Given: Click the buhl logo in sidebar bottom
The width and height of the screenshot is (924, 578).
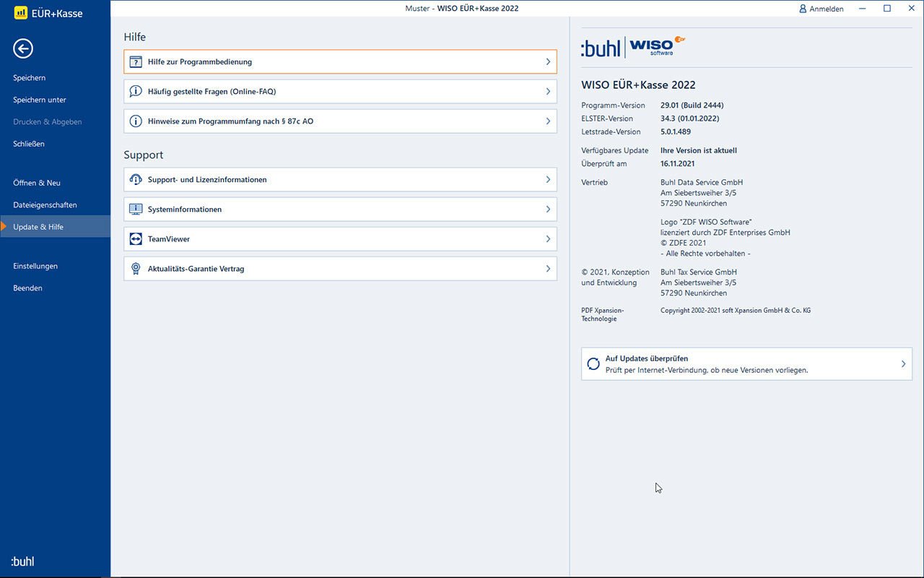Looking at the screenshot, I should pos(22,561).
